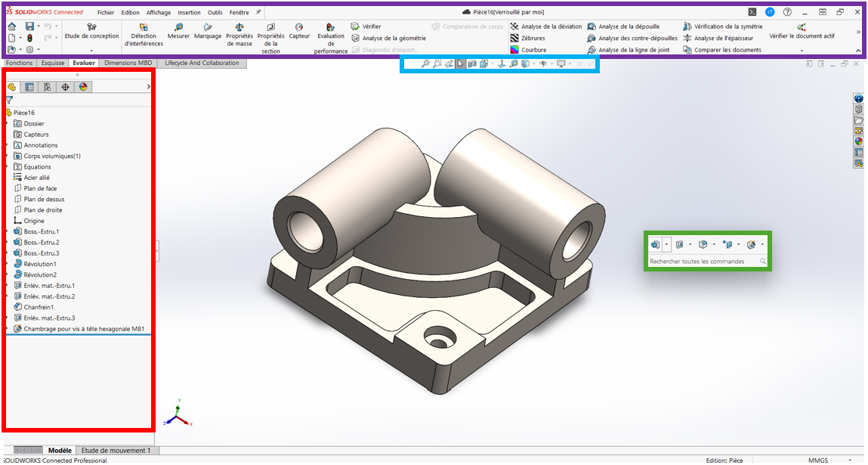Open the DisplayManager color-ball tab icon

pyautogui.click(x=83, y=87)
